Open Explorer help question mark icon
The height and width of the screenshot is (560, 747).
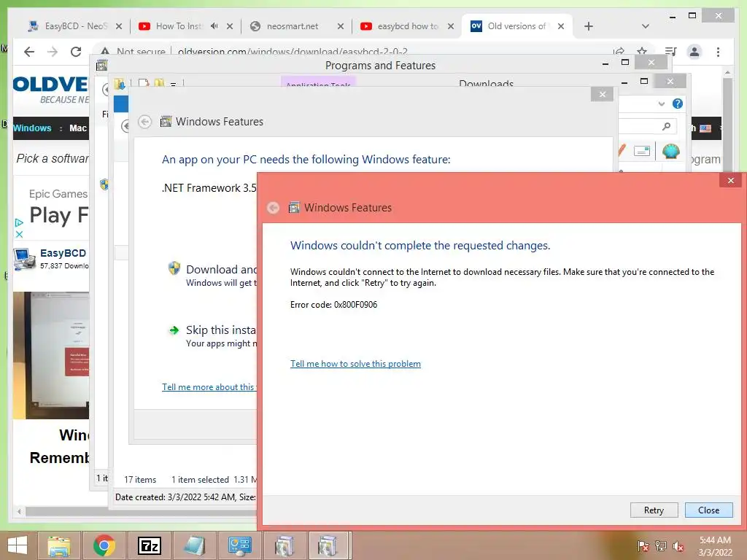[677, 104]
